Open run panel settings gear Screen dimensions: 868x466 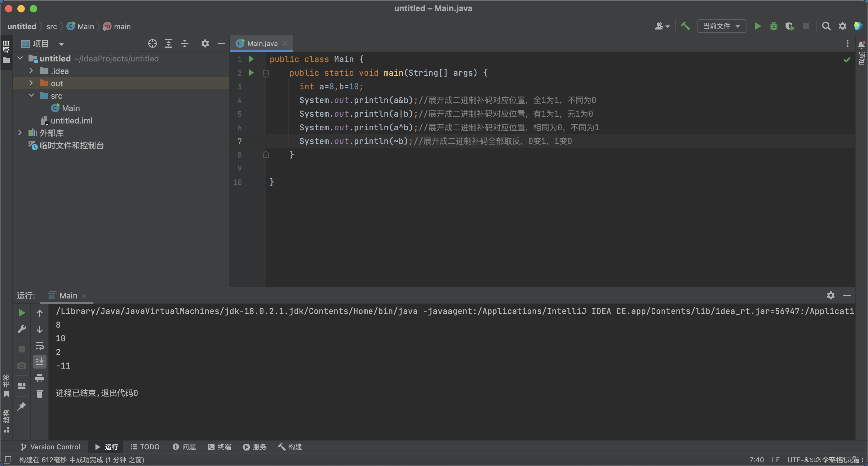click(830, 295)
